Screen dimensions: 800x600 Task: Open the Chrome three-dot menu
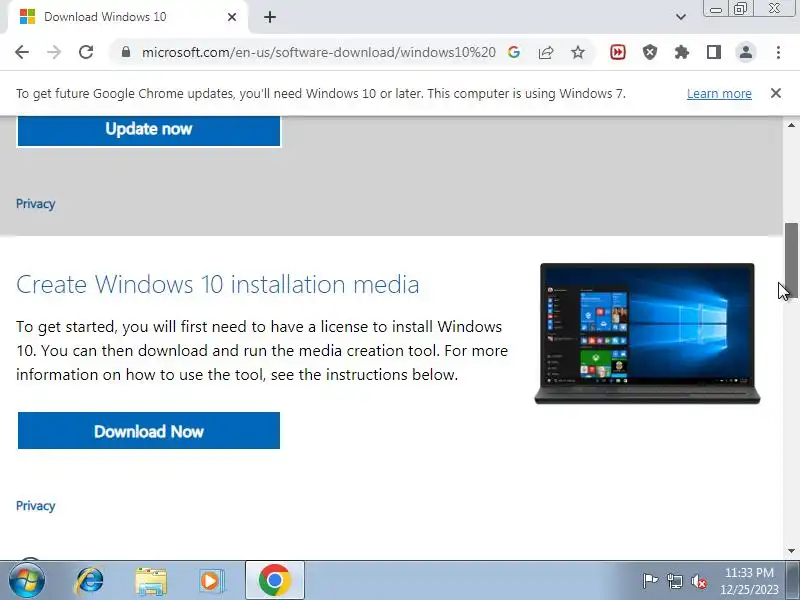[x=778, y=52]
